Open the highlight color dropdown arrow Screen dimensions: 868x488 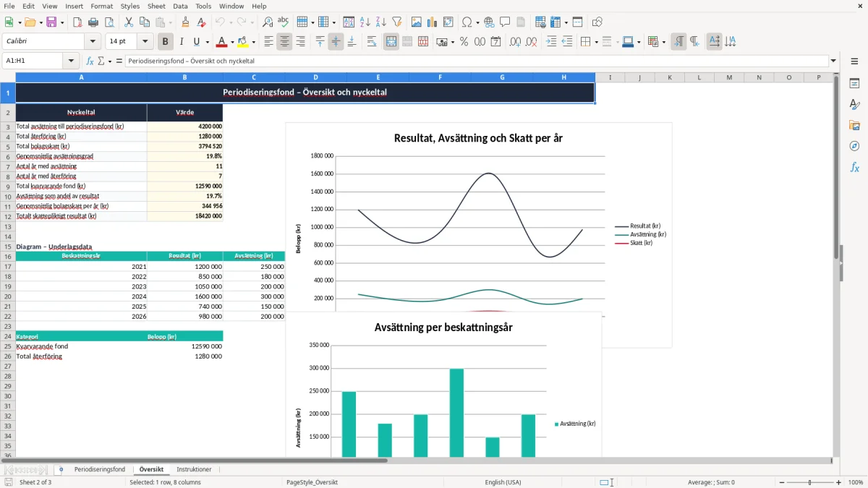[x=253, y=42]
